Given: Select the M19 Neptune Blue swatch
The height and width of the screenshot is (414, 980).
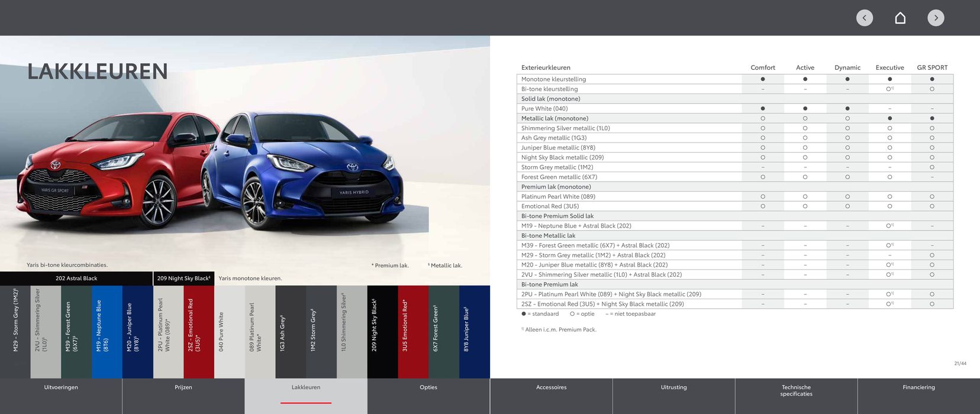Looking at the screenshot, I should pos(107,331).
